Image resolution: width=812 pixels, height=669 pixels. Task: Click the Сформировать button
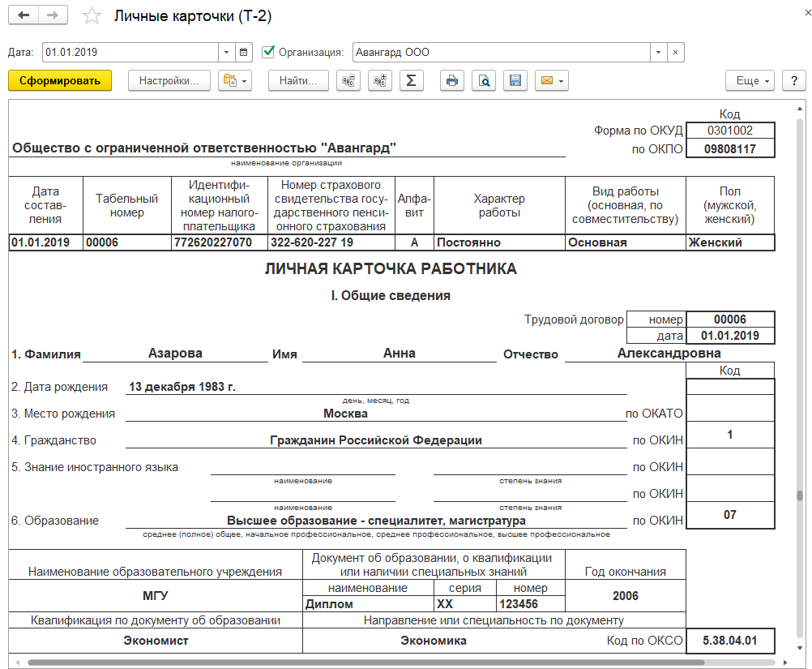(60, 80)
